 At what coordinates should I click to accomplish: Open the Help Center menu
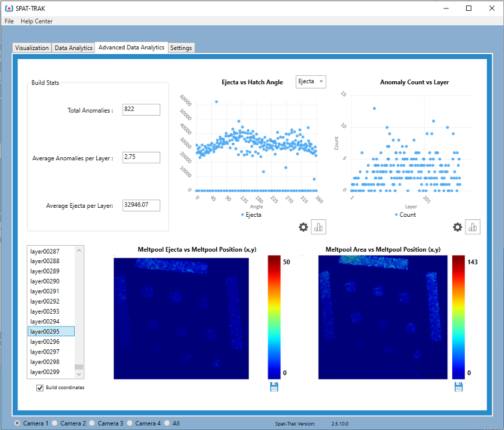point(36,21)
